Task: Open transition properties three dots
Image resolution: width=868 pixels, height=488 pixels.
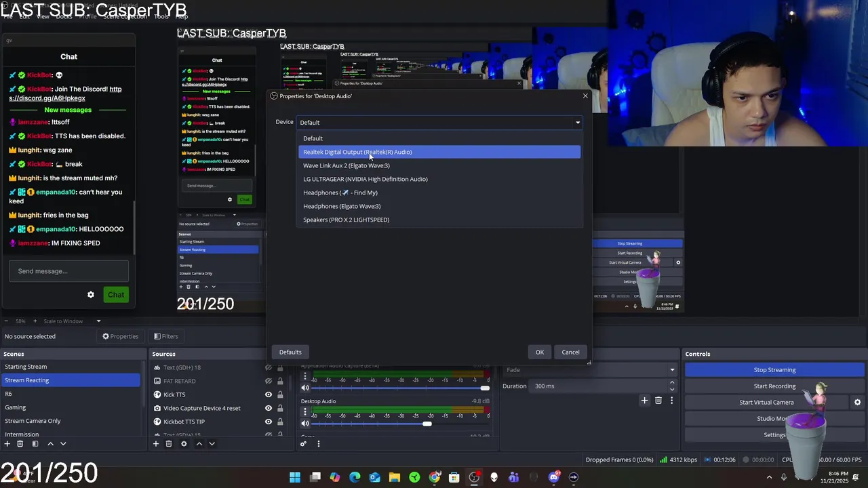Action: (672, 401)
